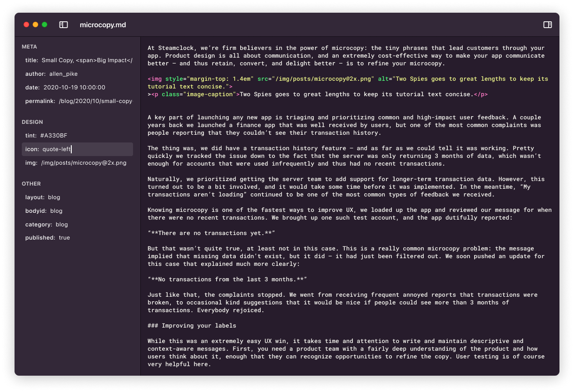Edit the tint field #A330BF
Viewport: 574px width, 392px height.
click(x=54, y=135)
